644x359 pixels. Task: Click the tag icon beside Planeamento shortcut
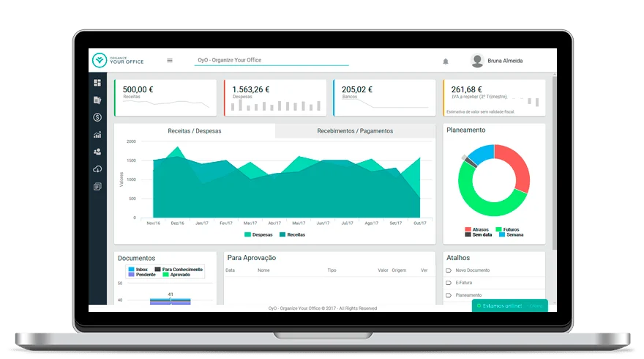449,295
